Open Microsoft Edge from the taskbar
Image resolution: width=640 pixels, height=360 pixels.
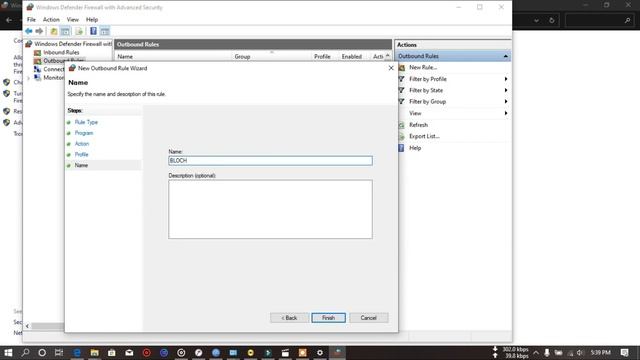point(77,352)
